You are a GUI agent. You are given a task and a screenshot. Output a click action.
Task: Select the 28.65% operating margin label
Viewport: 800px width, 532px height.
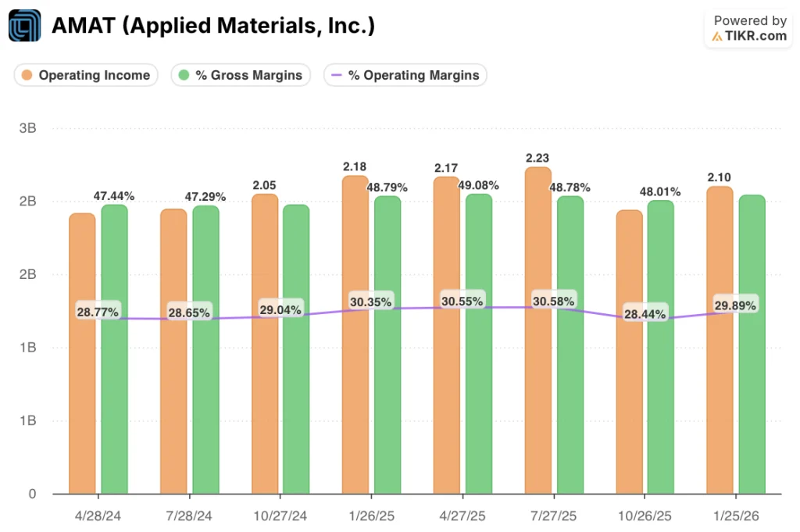[189, 312]
